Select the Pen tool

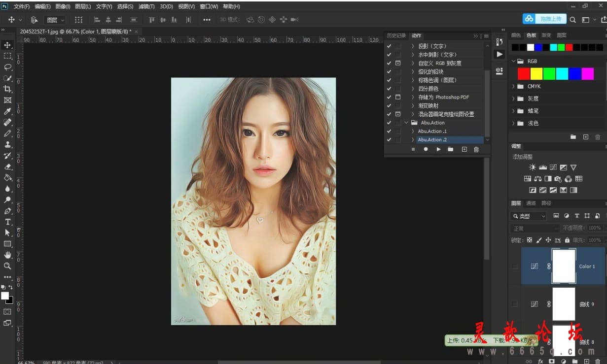click(x=7, y=211)
